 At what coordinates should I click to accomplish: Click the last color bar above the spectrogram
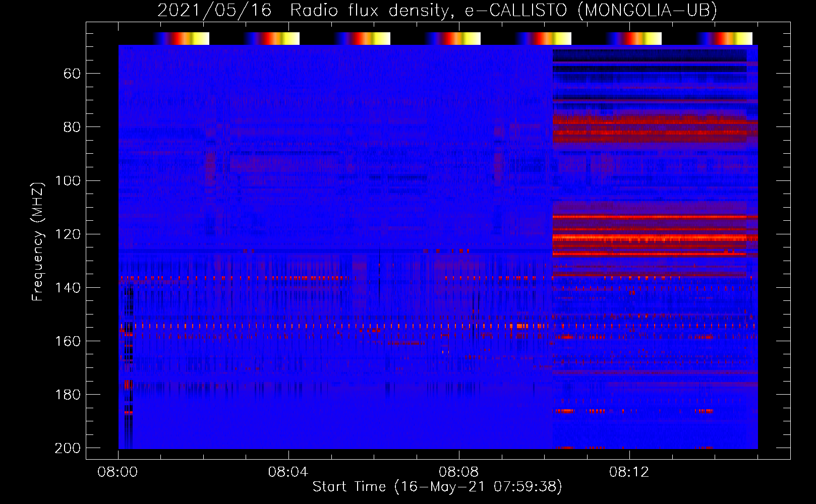coord(724,38)
